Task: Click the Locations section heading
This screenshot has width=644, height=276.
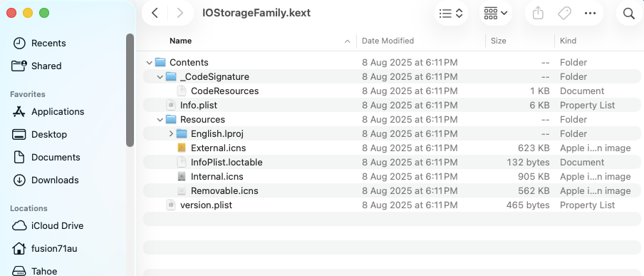Action: tap(28, 208)
